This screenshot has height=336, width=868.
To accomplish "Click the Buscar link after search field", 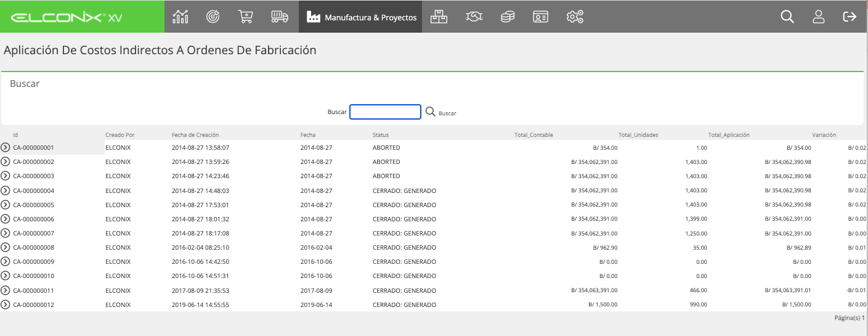I will tap(447, 113).
